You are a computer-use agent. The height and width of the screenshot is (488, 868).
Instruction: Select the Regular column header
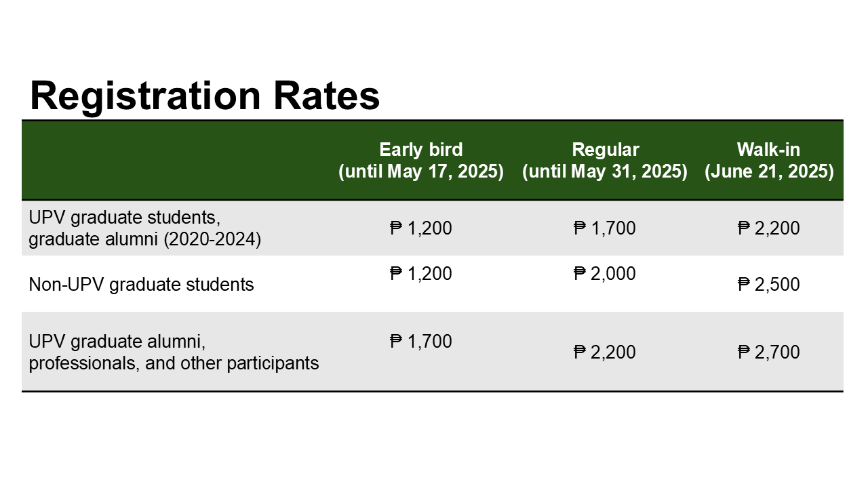pyautogui.click(x=606, y=150)
